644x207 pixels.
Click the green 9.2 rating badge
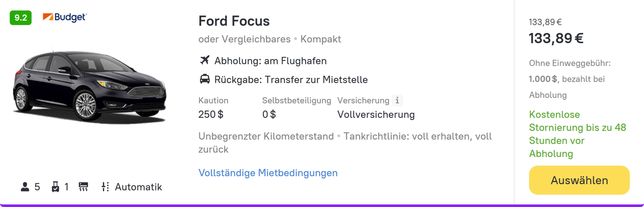pyautogui.click(x=21, y=18)
